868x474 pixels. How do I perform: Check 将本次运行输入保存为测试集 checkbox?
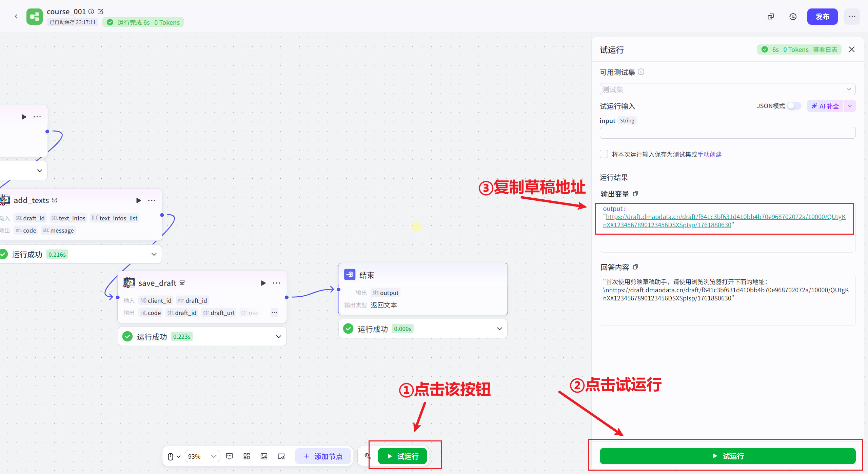pos(604,154)
